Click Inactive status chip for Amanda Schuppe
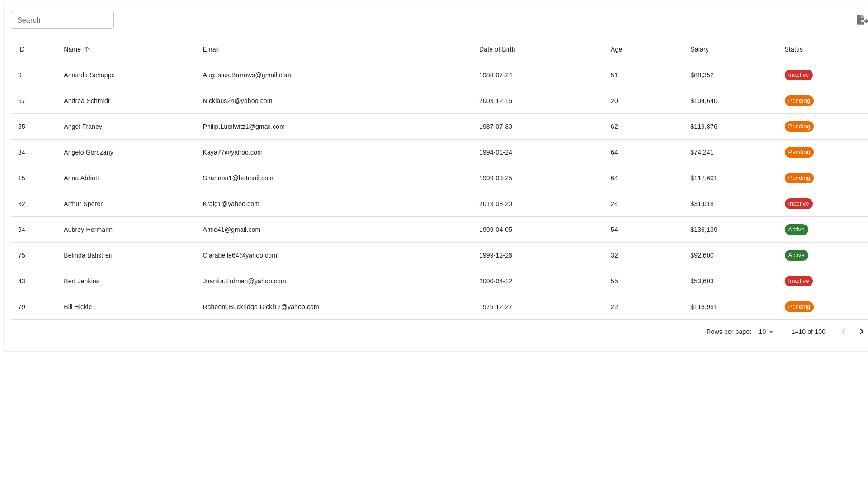The height and width of the screenshot is (488, 868). point(798,75)
